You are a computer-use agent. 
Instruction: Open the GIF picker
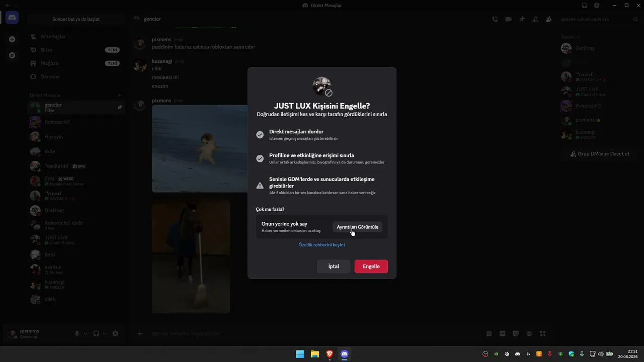502,333
